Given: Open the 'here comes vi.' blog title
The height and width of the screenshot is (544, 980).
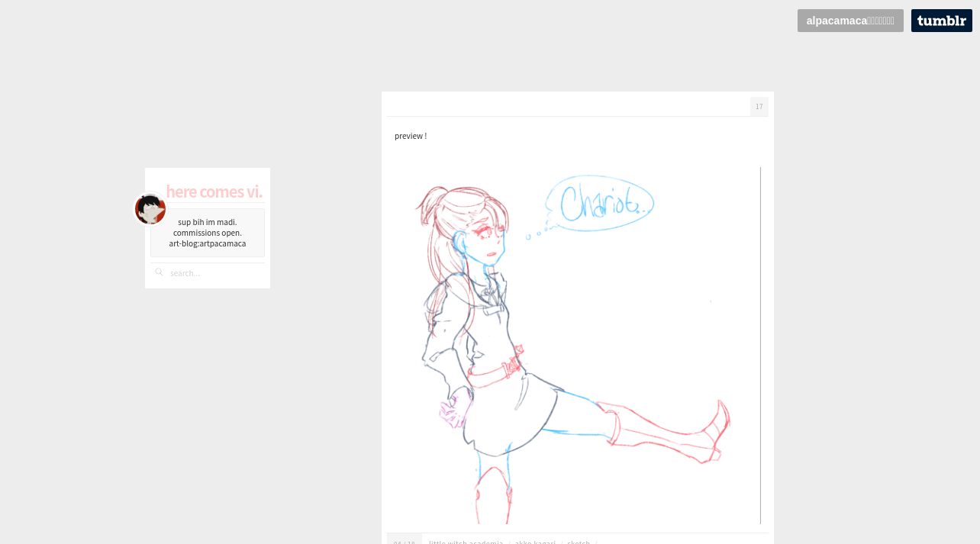Looking at the screenshot, I should tap(214, 192).
